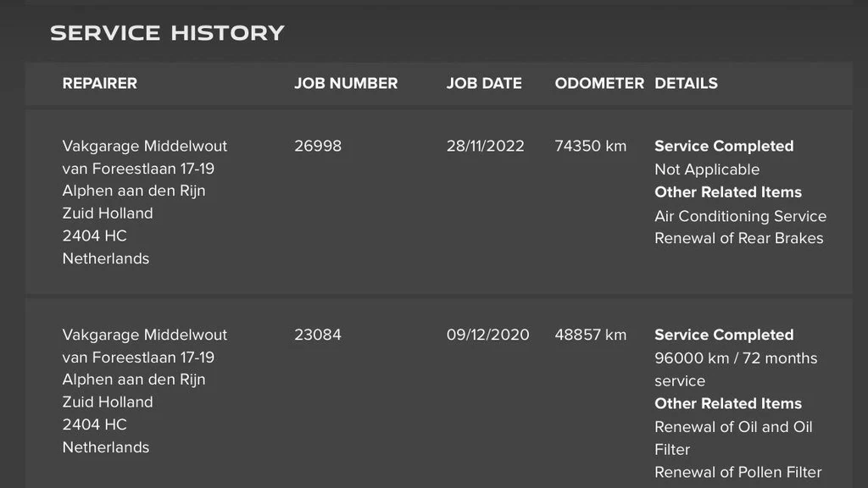Viewport: 868px width, 488px height.
Task: Click job number 26998
Action: tap(318, 146)
